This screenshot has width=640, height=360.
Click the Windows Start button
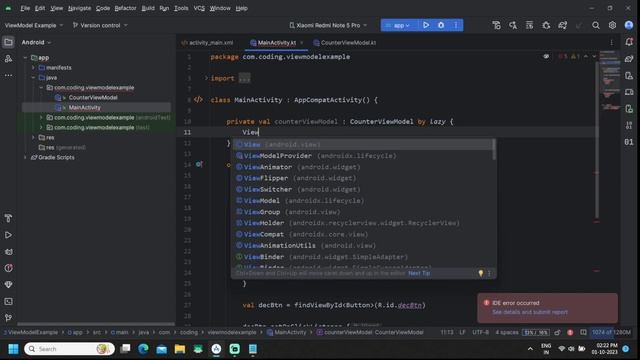coord(13,349)
